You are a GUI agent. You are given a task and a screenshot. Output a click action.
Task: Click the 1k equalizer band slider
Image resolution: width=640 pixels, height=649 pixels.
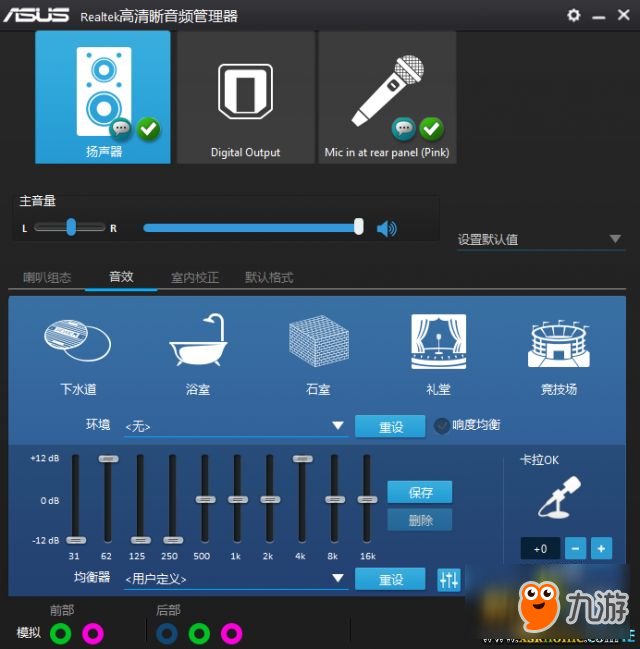pyautogui.click(x=238, y=500)
